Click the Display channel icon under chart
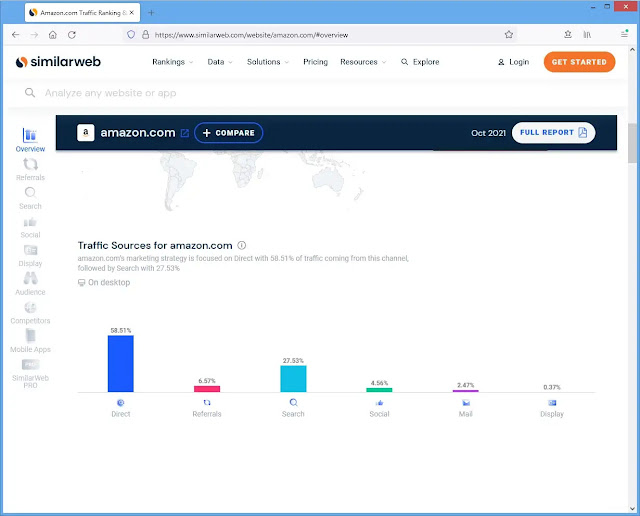This screenshot has width=640, height=516. [552, 403]
